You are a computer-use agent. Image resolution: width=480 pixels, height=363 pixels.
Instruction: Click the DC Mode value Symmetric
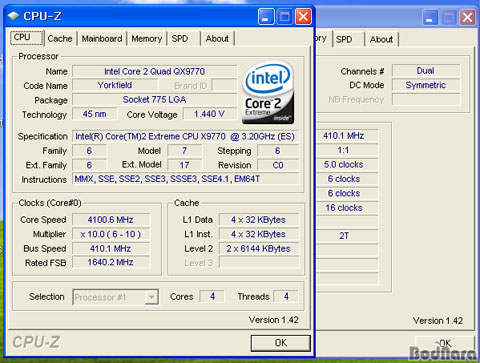tap(426, 85)
